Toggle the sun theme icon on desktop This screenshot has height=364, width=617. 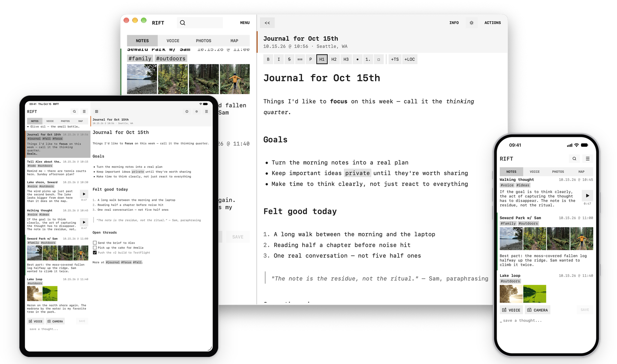click(x=472, y=23)
